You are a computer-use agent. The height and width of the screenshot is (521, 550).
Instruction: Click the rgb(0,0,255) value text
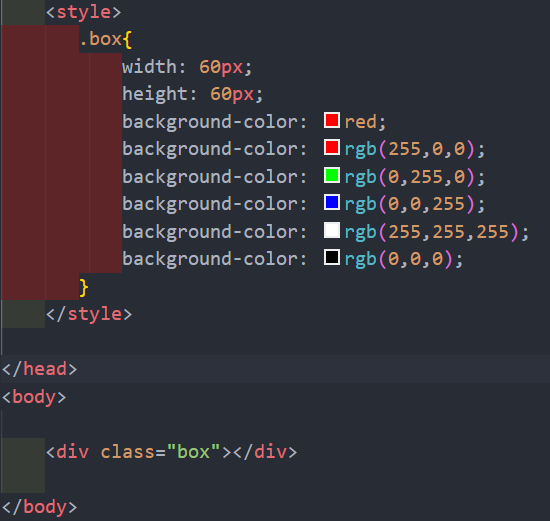coord(409,204)
